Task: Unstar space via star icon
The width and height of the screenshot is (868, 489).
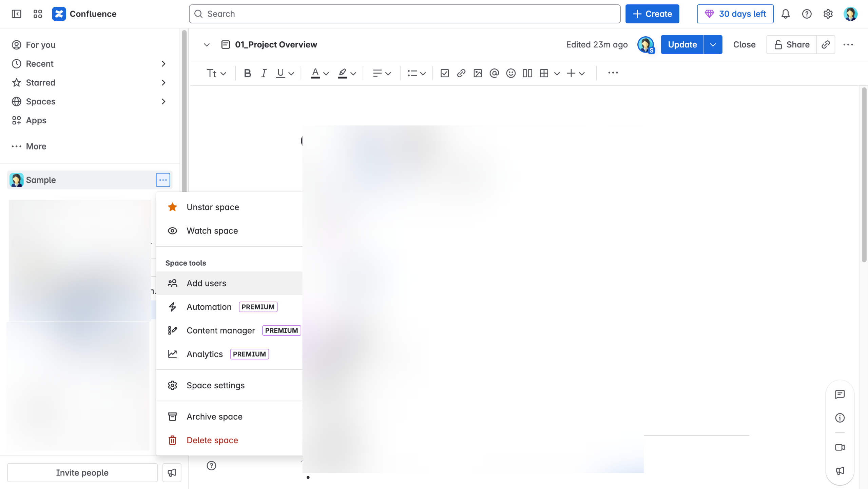Action: point(172,207)
